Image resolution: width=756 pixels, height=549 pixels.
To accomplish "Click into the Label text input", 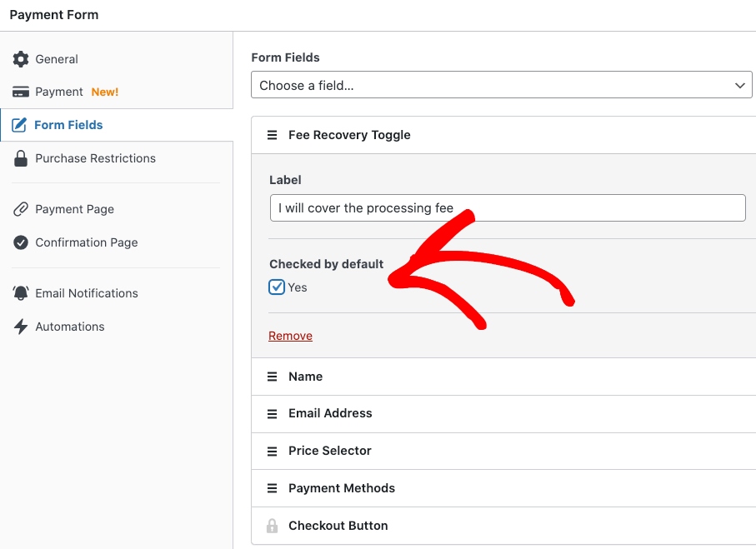I will [x=507, y=208].
